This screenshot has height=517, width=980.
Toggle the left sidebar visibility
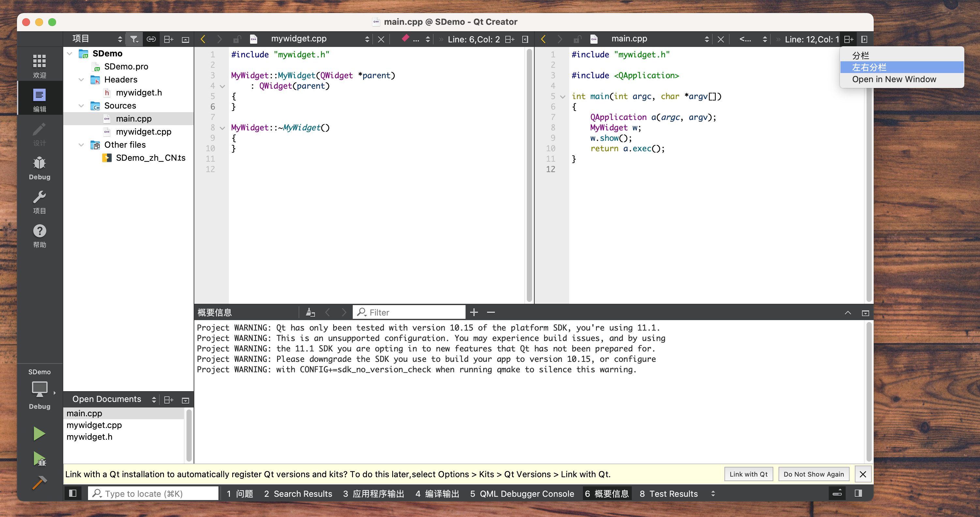click(73, 494)
